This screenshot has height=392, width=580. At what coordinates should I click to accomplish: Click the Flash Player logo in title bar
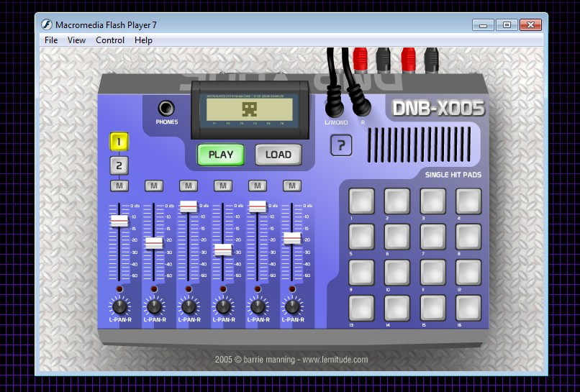(x=46, y=24)
